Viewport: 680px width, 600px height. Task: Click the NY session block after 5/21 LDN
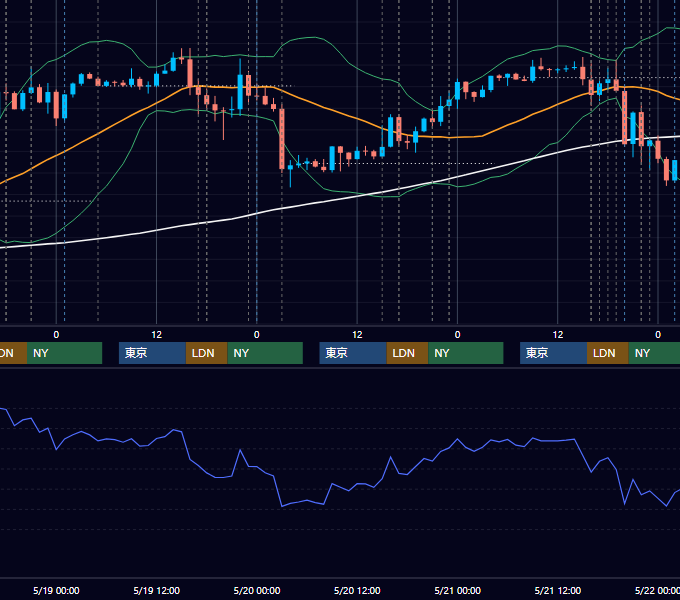654,353
